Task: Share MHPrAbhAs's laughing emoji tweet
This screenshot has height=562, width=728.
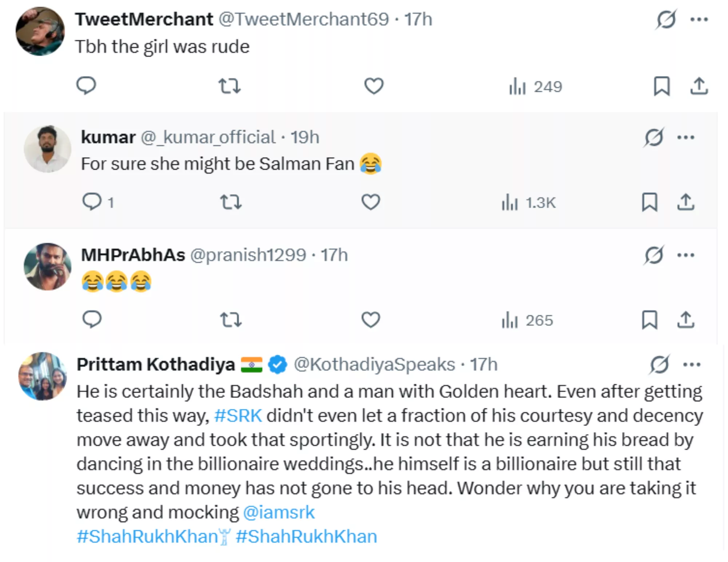Action: point(686,320)
